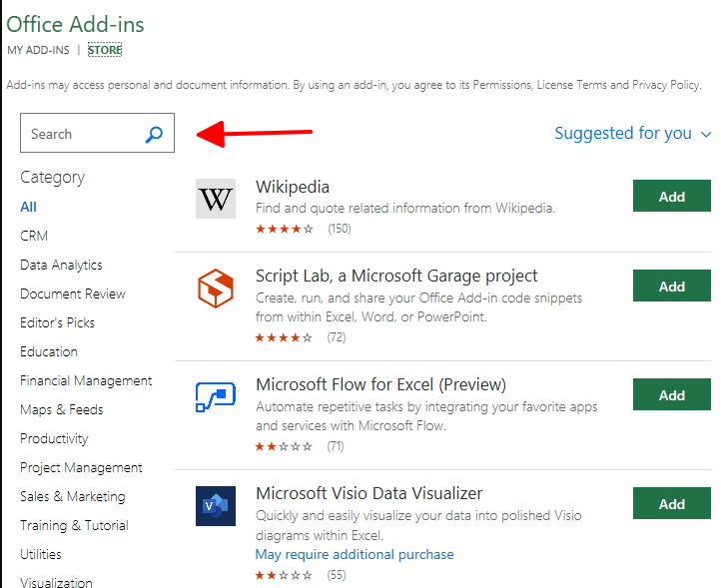Select the All category
The width and height of the screenshot is (721, 588).
[29, 207]
